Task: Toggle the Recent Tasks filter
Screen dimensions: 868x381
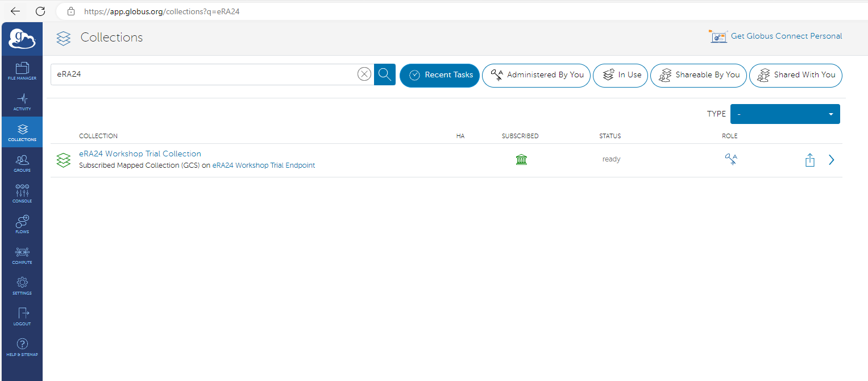Action: click(x=440, y=75)
